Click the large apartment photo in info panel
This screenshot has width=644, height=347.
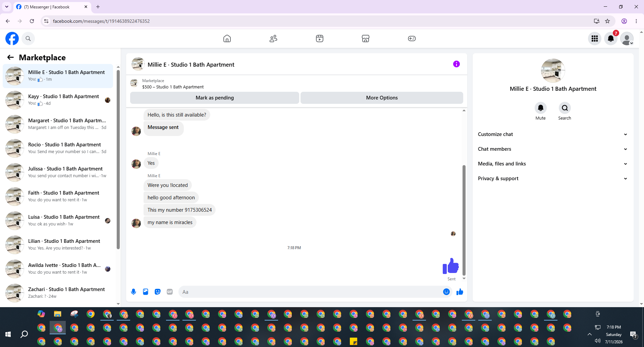point(553,71)
